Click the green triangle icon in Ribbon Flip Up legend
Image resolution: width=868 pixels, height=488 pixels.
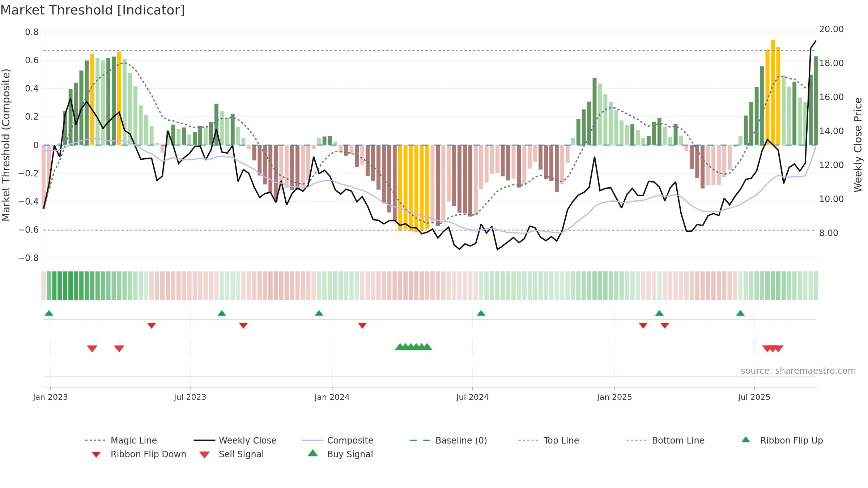(746, 440)
